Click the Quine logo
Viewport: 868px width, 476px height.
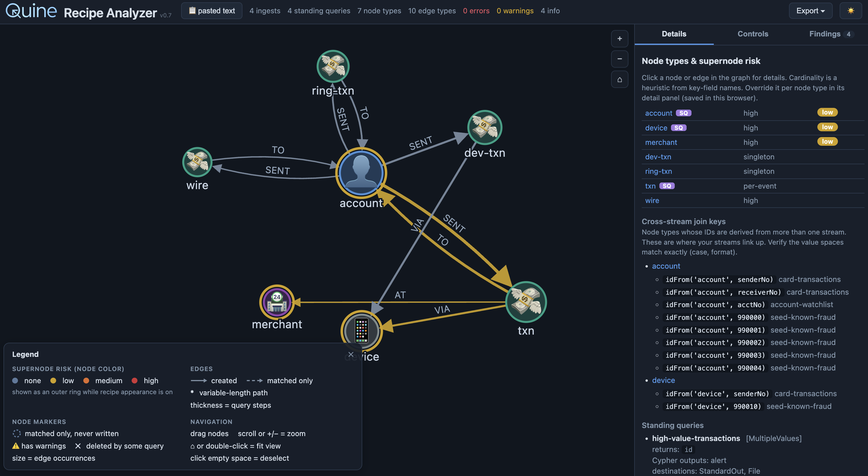click(x=31, y=11)
